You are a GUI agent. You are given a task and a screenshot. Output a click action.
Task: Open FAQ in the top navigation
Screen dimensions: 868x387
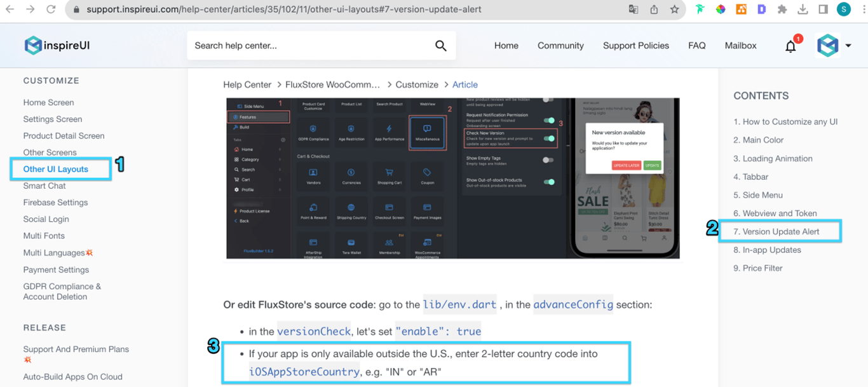tap(697, 46)
